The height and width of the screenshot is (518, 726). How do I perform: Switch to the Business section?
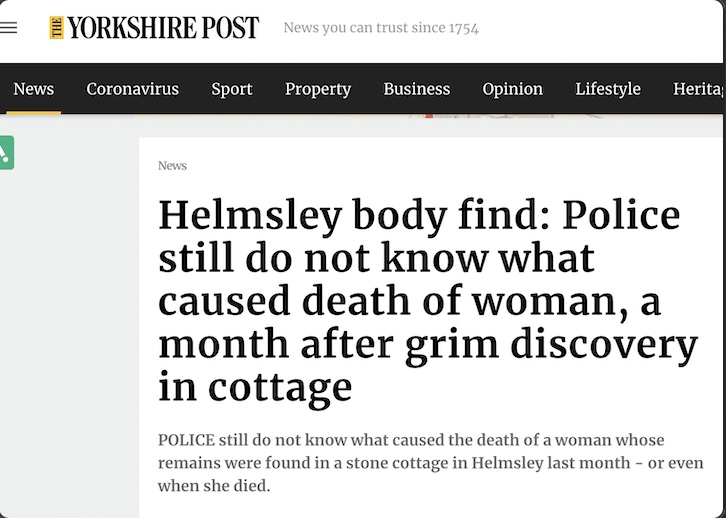click(416, 89)
